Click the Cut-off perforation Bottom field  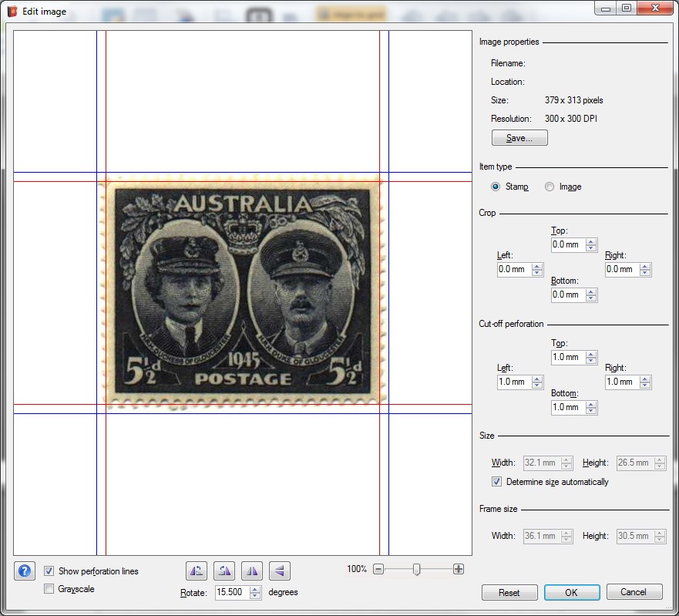click(568, 408)
